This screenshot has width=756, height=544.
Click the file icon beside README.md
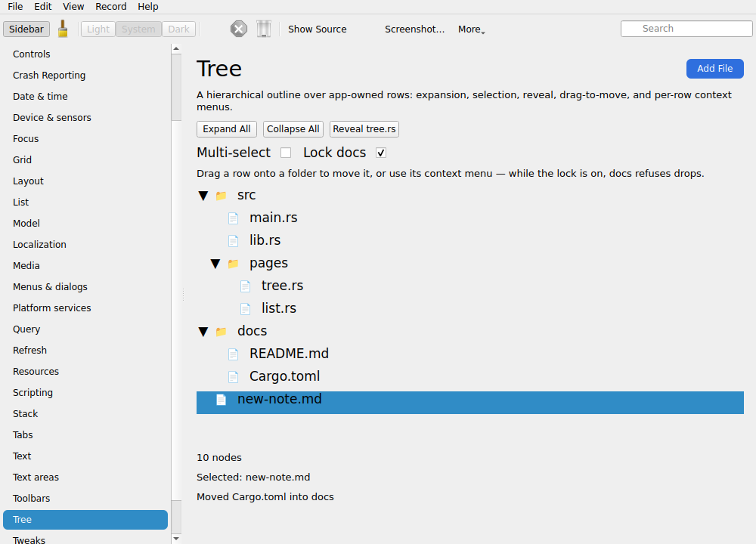pos(233,354)
